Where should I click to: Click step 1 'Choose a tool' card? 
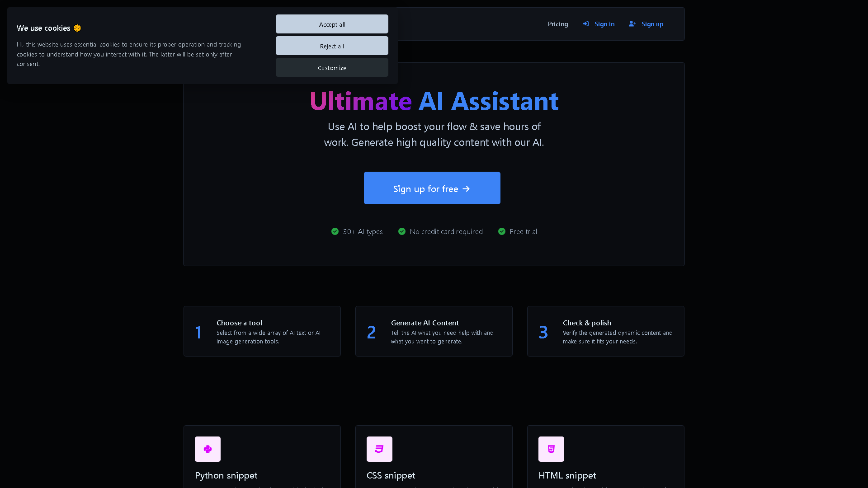(x=262, y=331)
